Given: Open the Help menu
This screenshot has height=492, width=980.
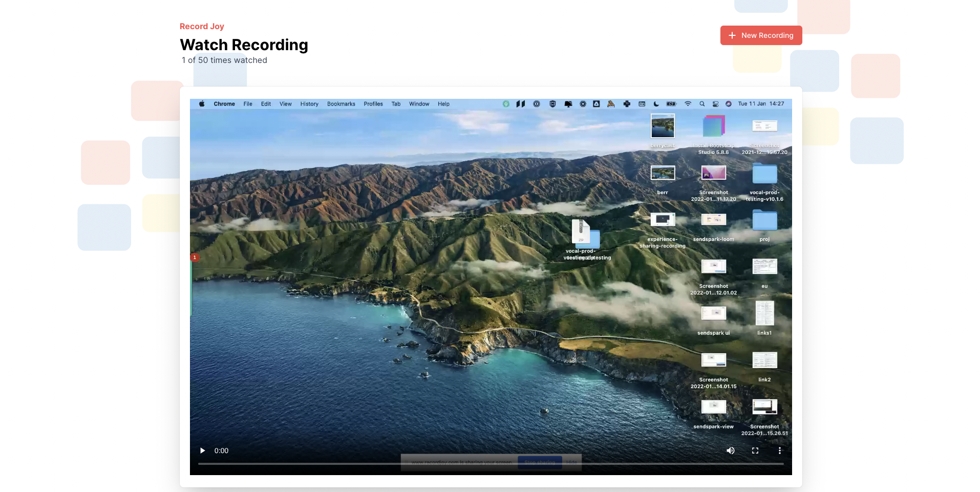Looking at the screenshot, I should click(x=443, y=104).
